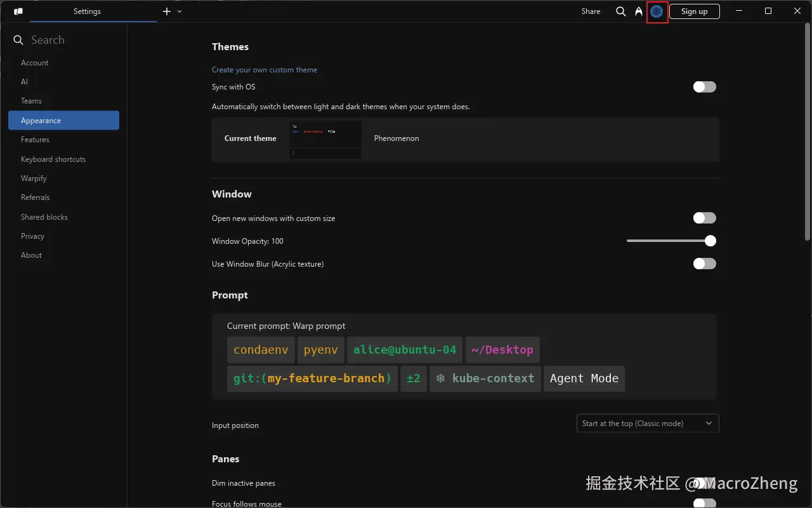Maximize the Warp window
This screenshot has width=812, height=508.
click(768, 11)
